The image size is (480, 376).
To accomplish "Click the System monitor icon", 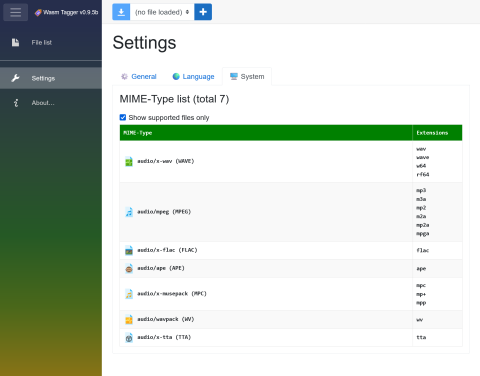I will tap(234, 77).
